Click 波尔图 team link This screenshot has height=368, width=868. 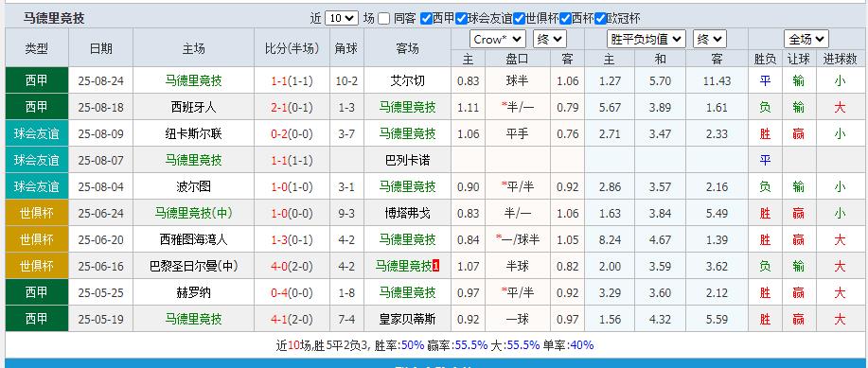coord(193,186)
